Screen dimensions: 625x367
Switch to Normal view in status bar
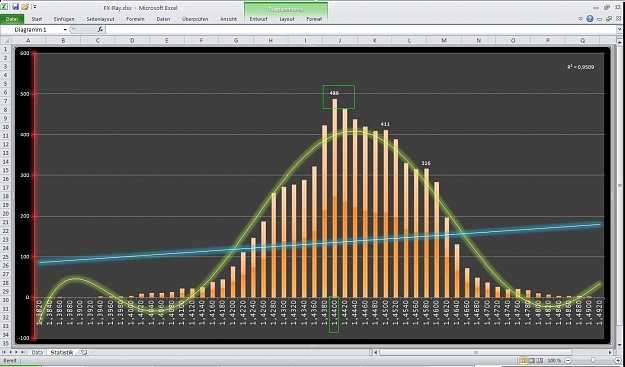pyautogui.click(x=523, y=361)
